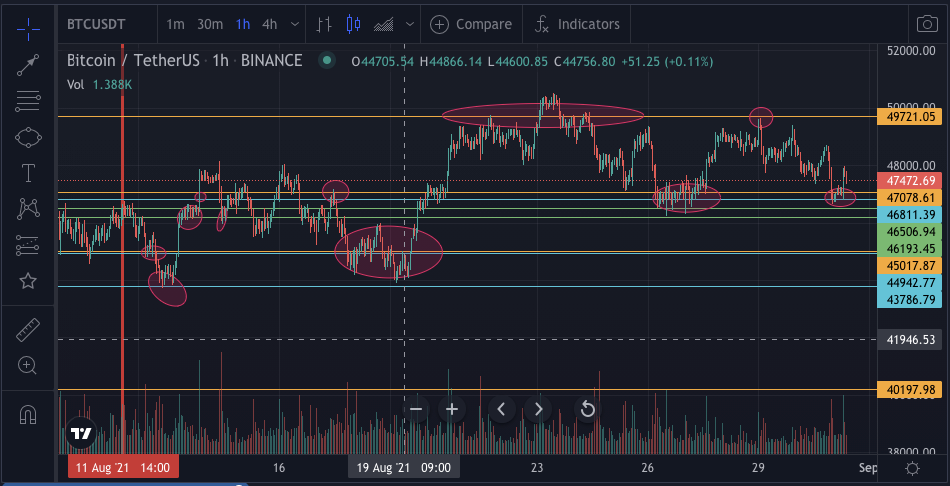The width and height of the screenshot is (950, 486).
Task: Click the Compare button
Action: [472, 24]
